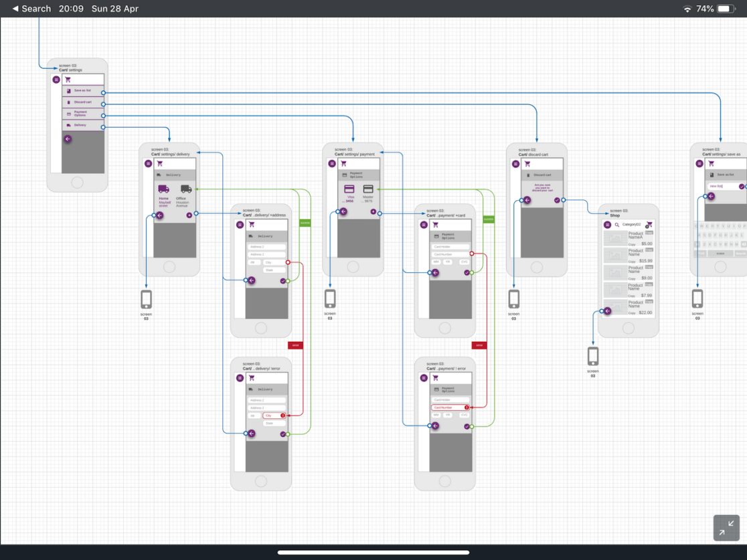Click the red Card Number field with error
The height and width of the screenshot is (560, 747).
450,407
